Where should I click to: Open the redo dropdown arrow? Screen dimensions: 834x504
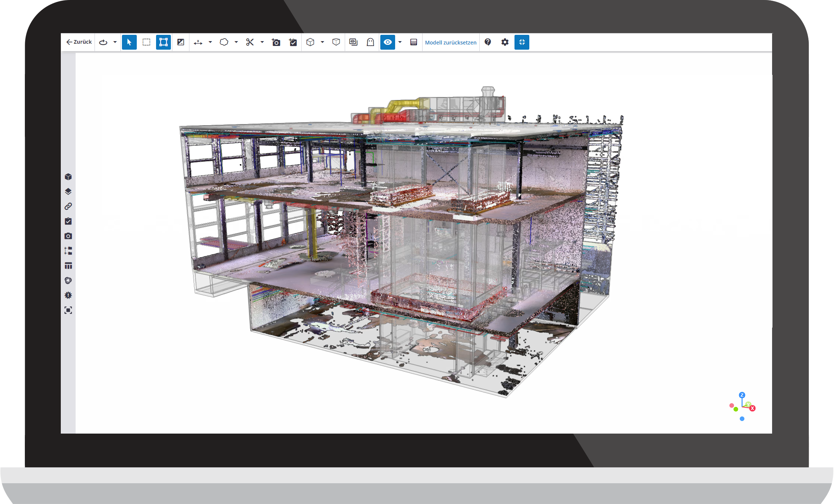(x=115, y=42)
